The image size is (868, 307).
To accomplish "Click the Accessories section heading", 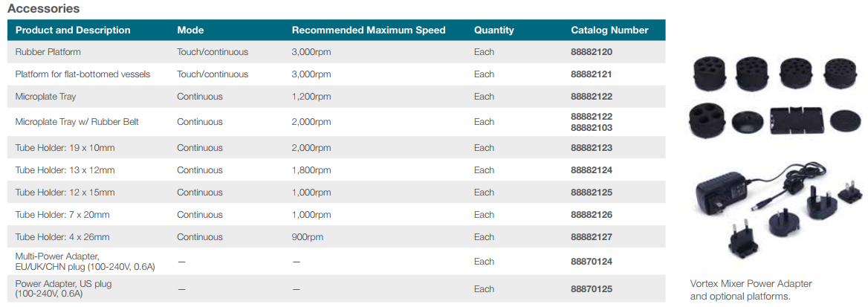I will click(x=44, y=9).
